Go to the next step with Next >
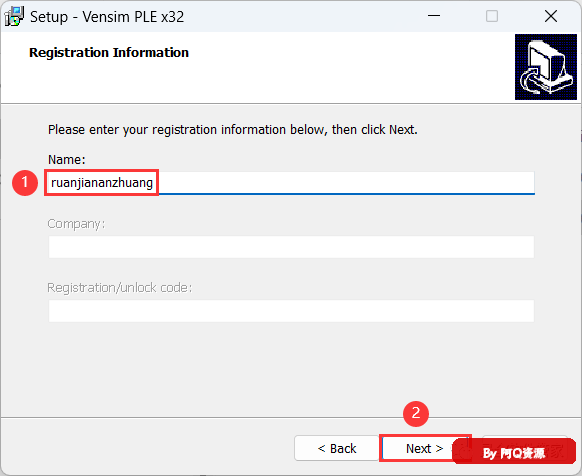Viewport: 582px width, 476px height. point(425,449)
